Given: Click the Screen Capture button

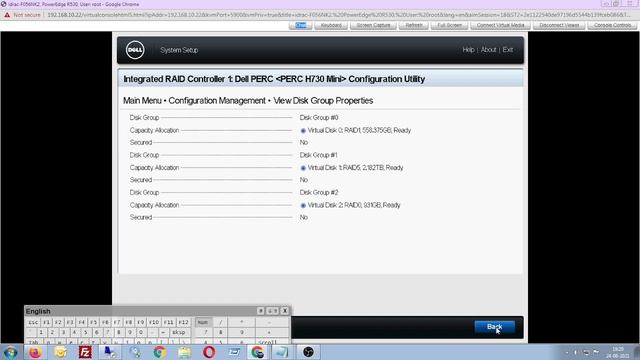Looking at the screenshot, I should tap(373, 25).
